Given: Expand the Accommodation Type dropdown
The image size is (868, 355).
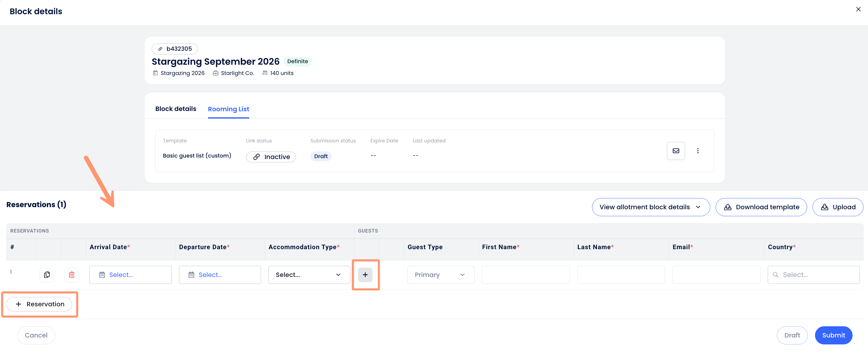Looking at the screenshot, I should [x=309, y=275].
